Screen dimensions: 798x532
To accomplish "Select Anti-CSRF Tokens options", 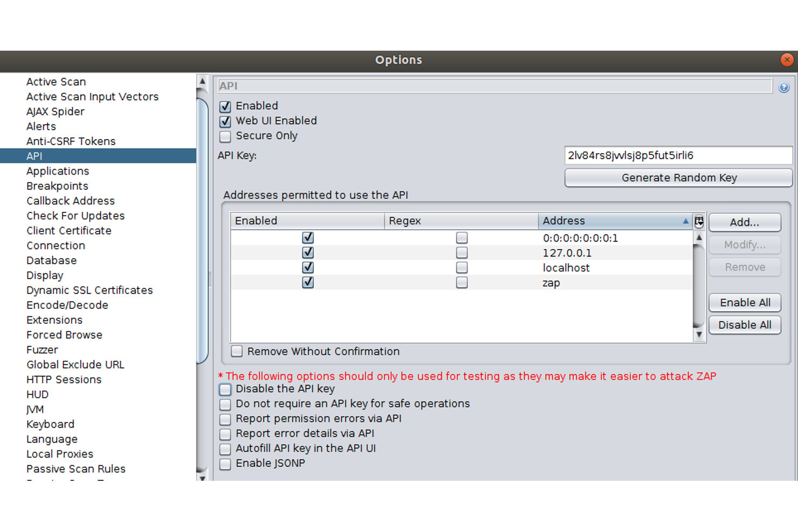I will [x=71, y=142].
